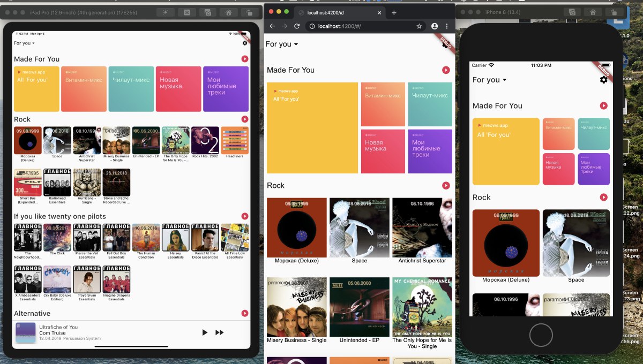Open settings gear in iPhone app
643x364 pixels.
[x=603, y=80]
